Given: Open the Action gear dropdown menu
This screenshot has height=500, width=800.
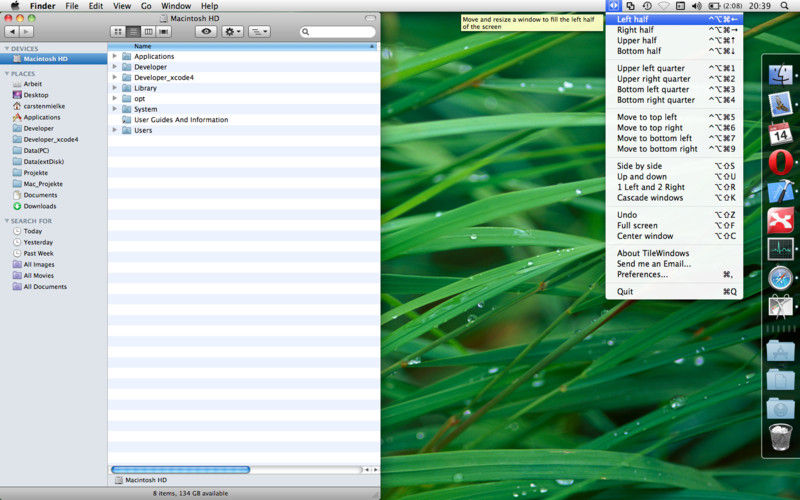Looking at the screenshot, I should click(232, 32).
